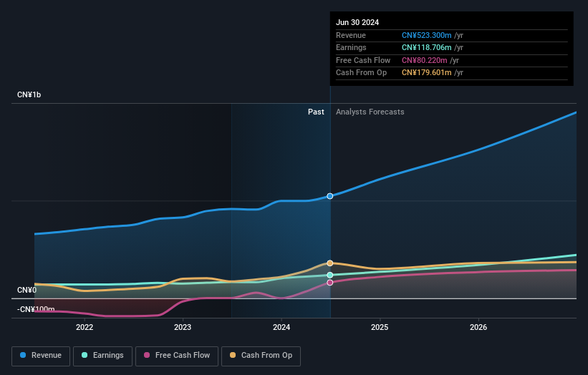Click the pink Free Cash Flow legend dot
Image resolution: width=588 pixels, height=375 pixels.
pyautogui.click(x=147, y=355)
